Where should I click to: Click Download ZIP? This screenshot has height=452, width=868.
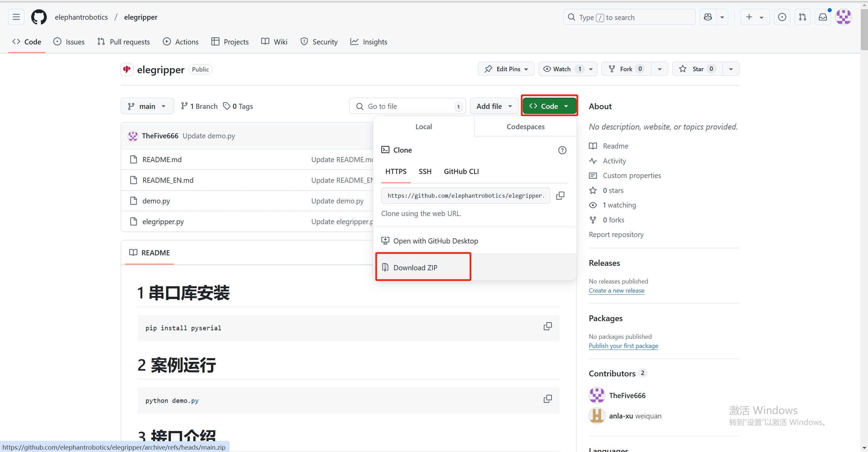(415, 268)
